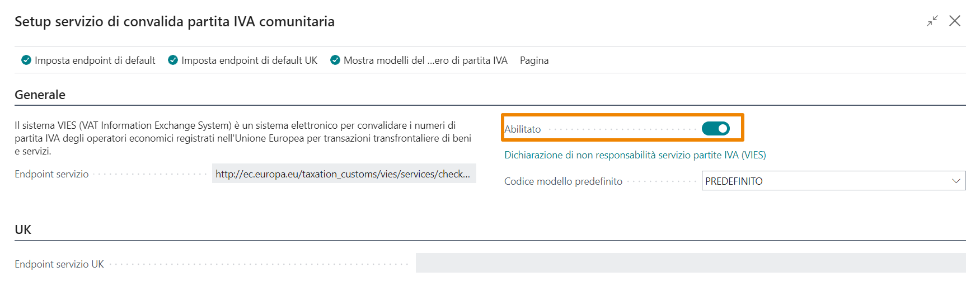Click the shrink dialog arrows icon
Viewport: 980px width, 295px height.
point(932,21)
